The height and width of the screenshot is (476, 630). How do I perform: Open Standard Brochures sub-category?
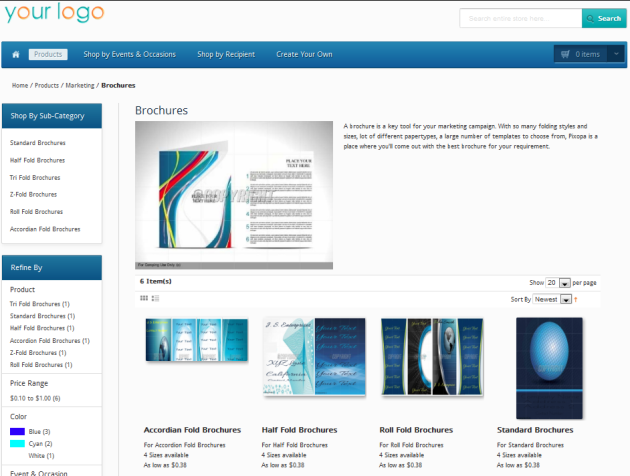[x=38, y=143]
